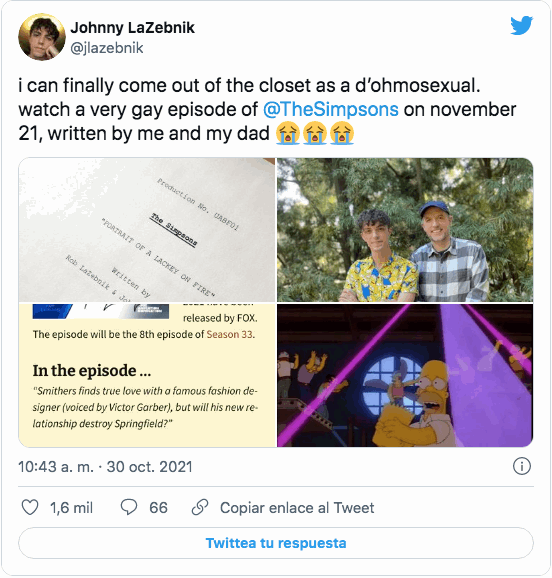This screenshot has width=552, height=578.
Task: Open the photo of two men outdoors
Action: point(405,230)
